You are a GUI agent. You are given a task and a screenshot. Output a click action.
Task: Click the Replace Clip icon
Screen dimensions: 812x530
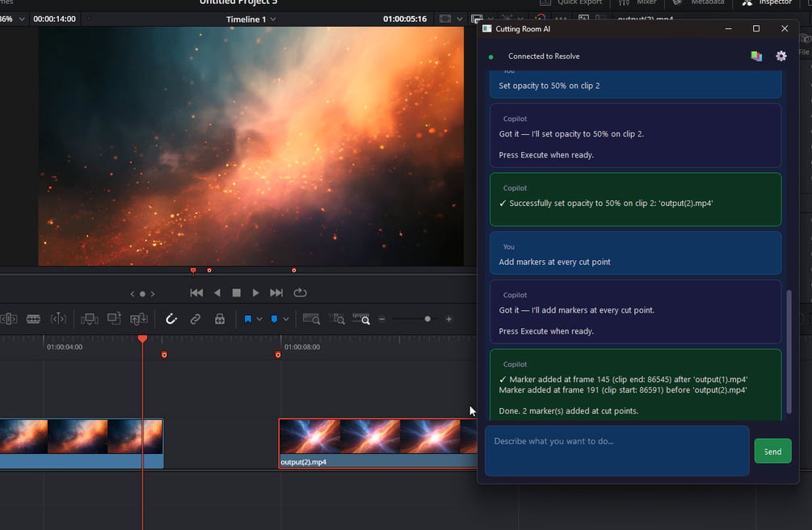tap(139, 319)
